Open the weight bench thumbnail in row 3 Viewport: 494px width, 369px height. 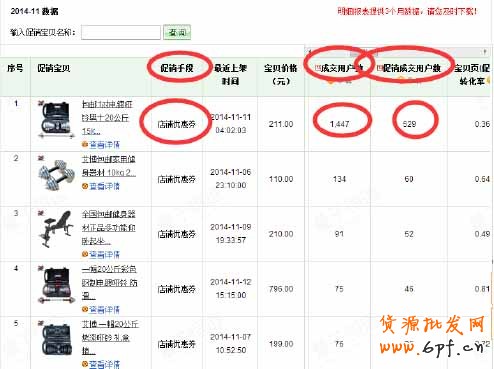click(55, 229)
